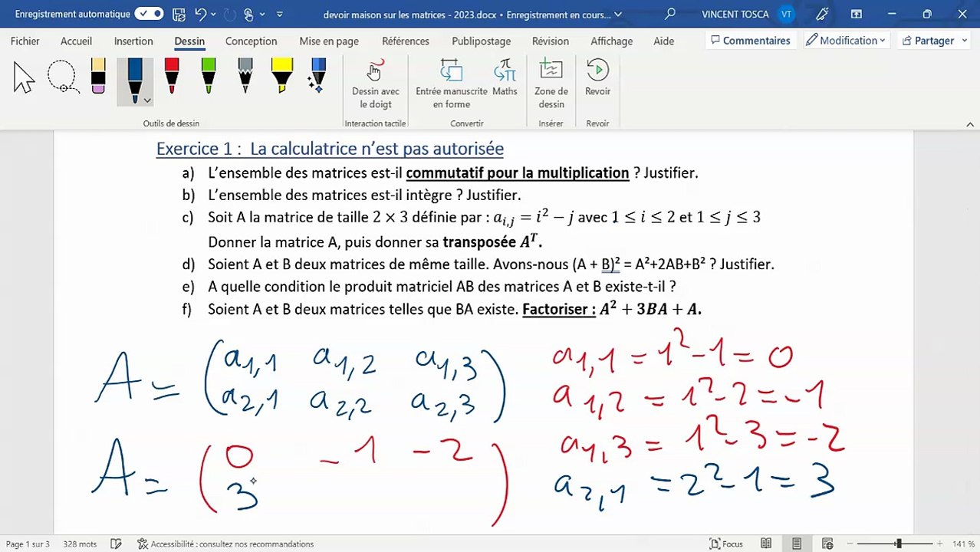Select the Dessin tab
Image resolution: width=980 pixels, height=552 pixels.
[x=189, y=41]
